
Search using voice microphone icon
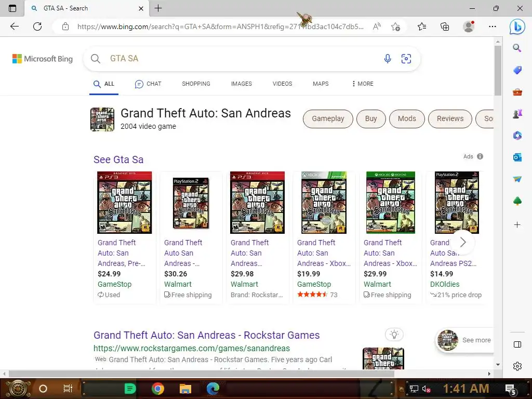[x=388, y=59]
